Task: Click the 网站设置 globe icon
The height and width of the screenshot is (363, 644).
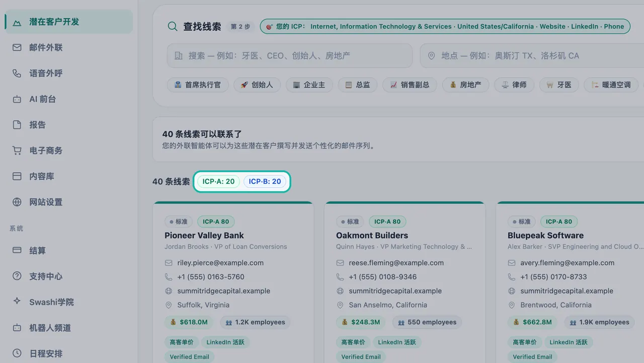Action: tap(17, 202)
